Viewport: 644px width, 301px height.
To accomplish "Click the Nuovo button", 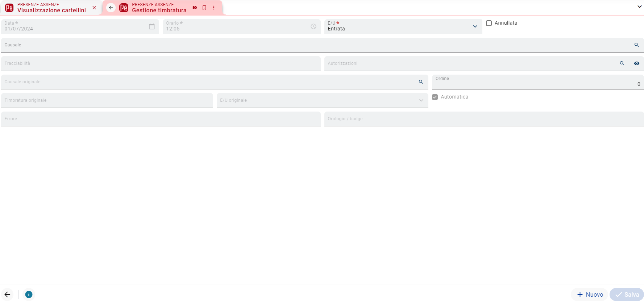I will click(590, 294).
